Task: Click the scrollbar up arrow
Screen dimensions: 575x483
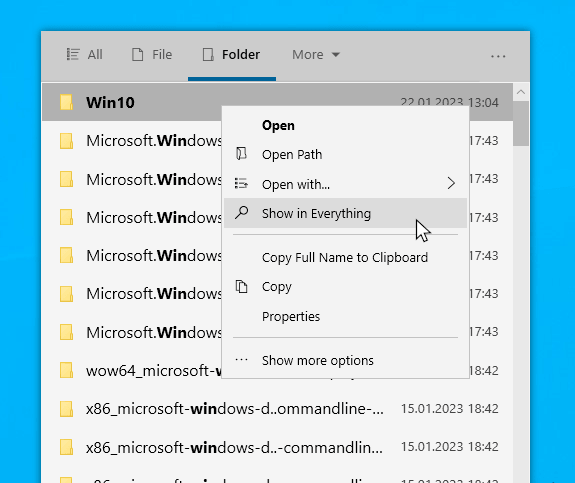Action: 521,92
